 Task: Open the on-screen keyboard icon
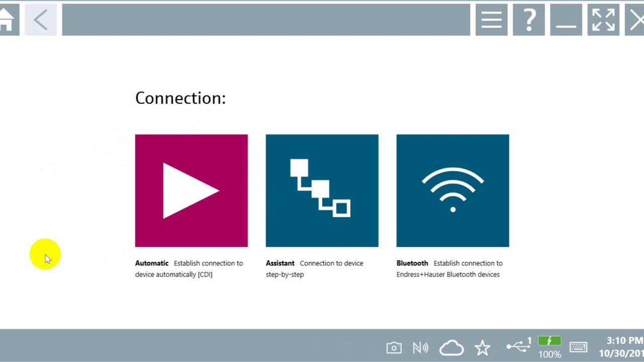point(579,347)
